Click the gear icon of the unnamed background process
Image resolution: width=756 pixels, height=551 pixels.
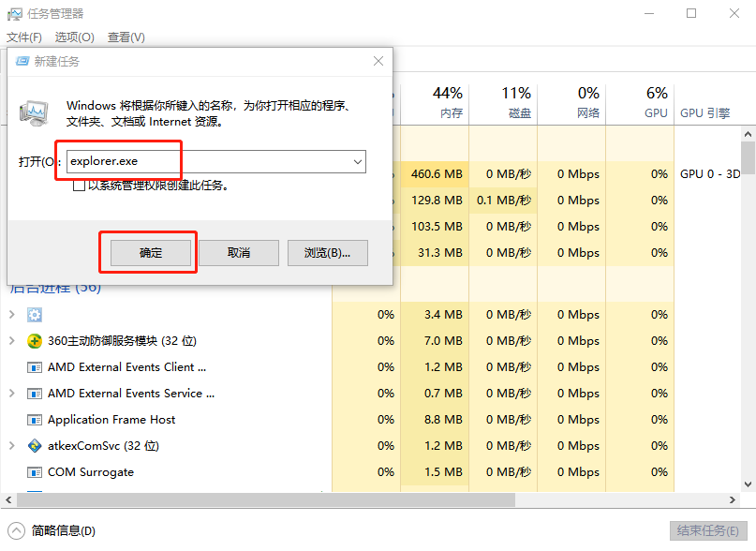[35, 315]
